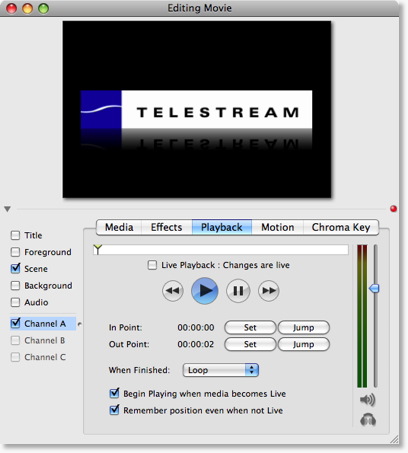Toggle the Channel B checkbox
The image size is (408, 453).
coord(15,340)
